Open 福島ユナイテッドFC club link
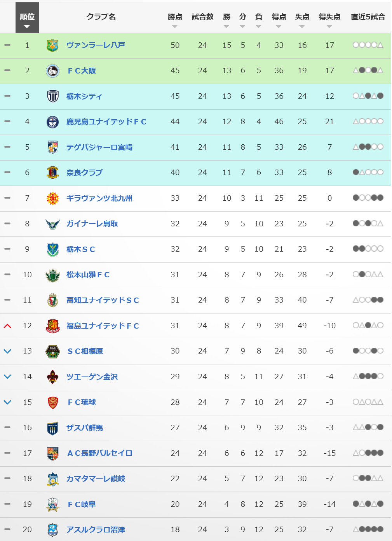 (x=103, y=326)
